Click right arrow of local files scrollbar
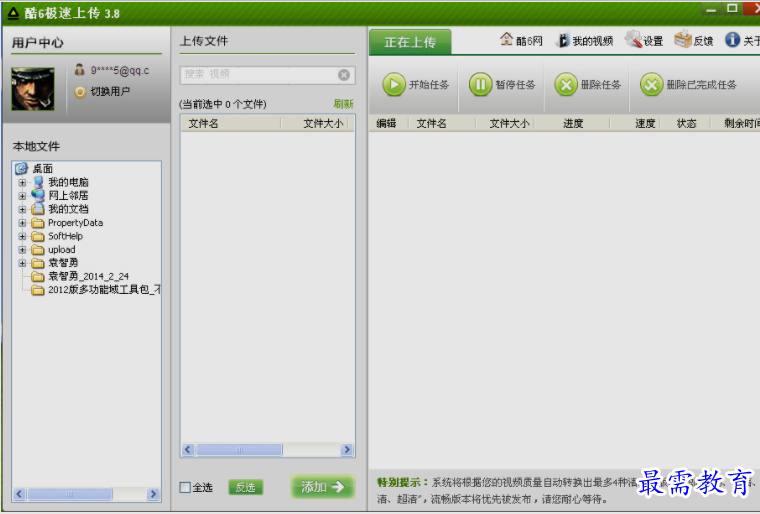This screenshot has height=514, width=760. (153, 494)
